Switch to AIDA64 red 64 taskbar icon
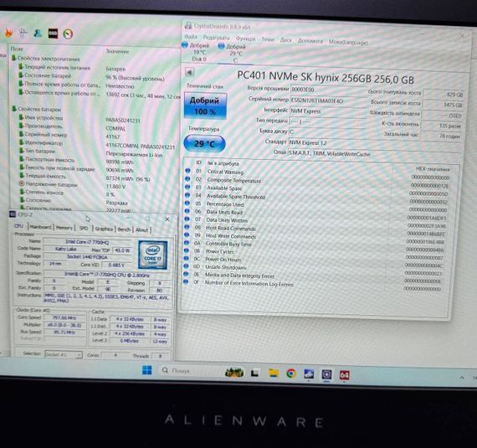The width and height of the screenshot is (477, 448). click(x=345, y=375)
